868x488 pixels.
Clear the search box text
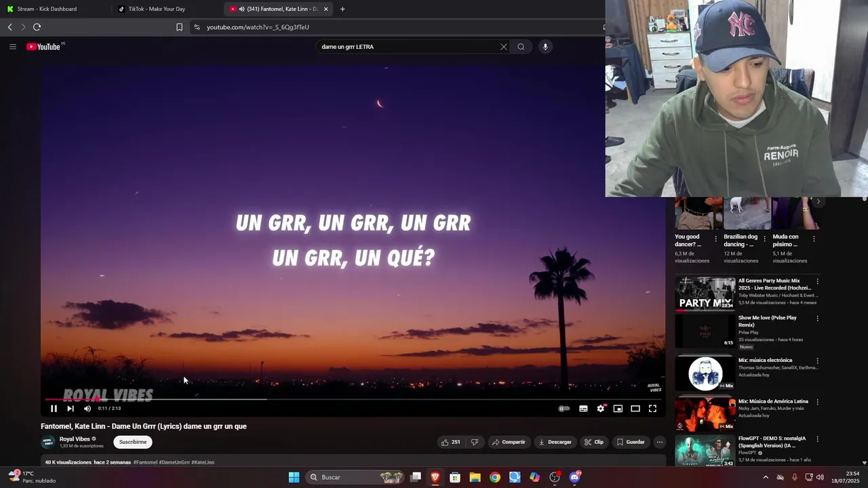503,47
